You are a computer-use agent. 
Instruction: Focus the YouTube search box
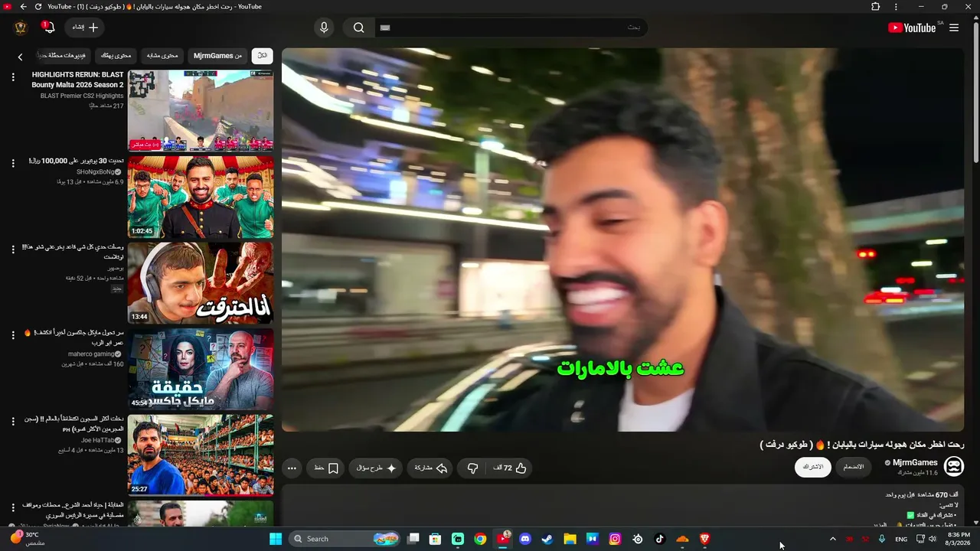click(x=511, y=28)
